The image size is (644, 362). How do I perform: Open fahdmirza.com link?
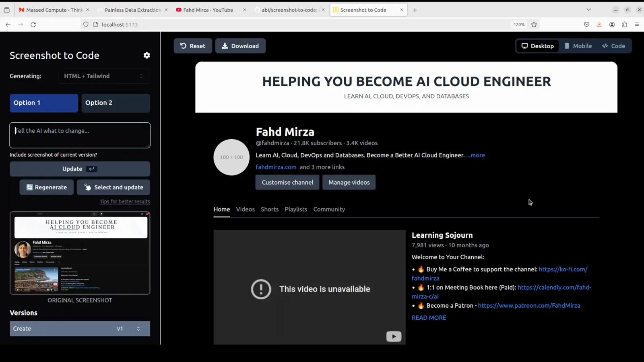tap(276, 167)
